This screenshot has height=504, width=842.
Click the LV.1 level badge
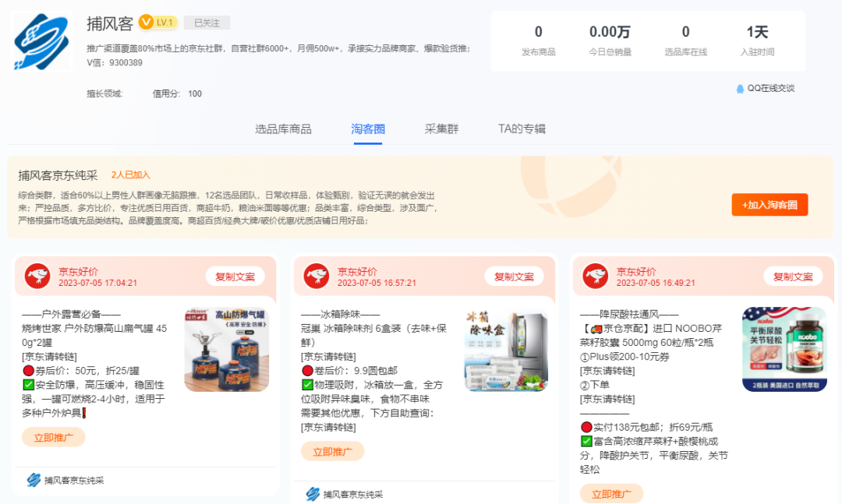165,23
